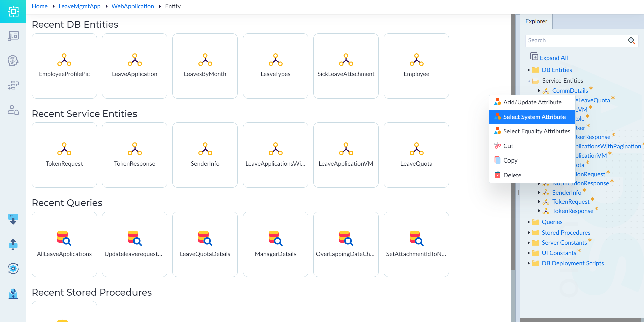Click the Explorer search magnifier icon
The height and width of the screenshot is (322, 644).
tap(631, 41)
